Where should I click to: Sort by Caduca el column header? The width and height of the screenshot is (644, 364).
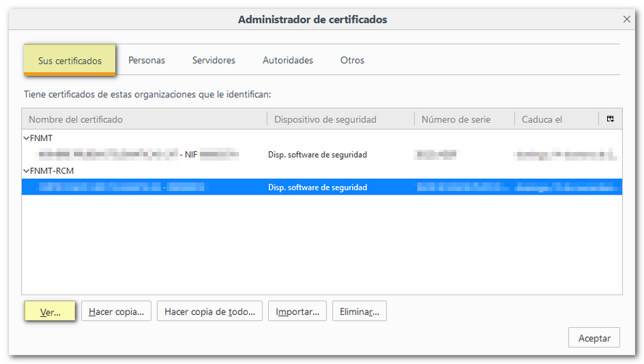pos(554,119)
